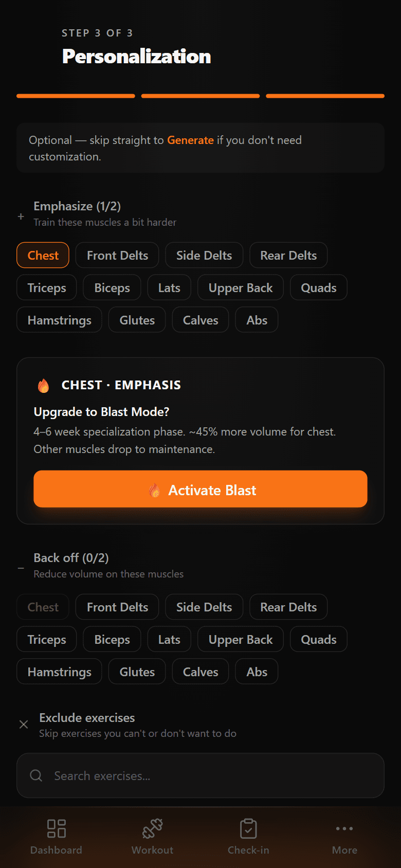The height and width of the screenshot is (868, 401).
Task: Collapse the Back off section using the minus icon
Action: click(x=21, y=568)
